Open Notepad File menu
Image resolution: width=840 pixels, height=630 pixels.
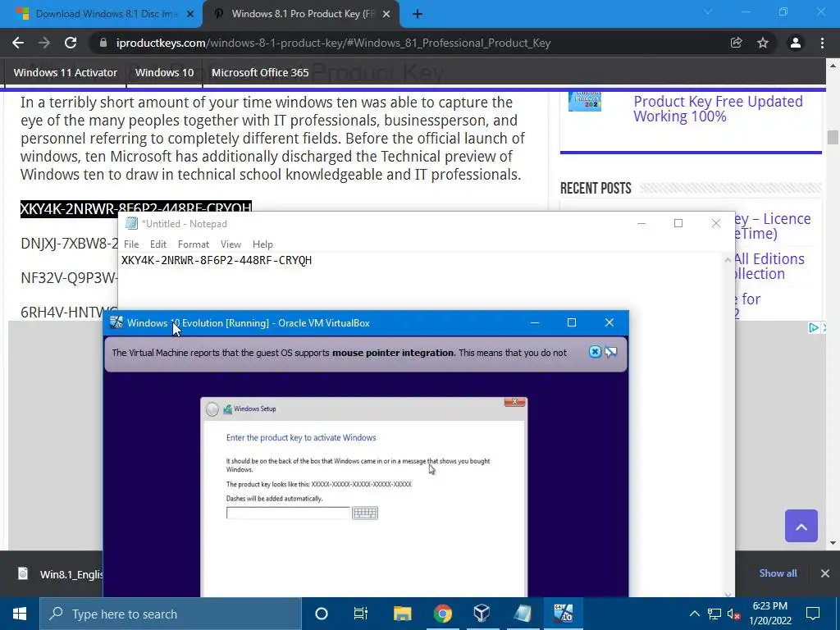coord(131,244)
